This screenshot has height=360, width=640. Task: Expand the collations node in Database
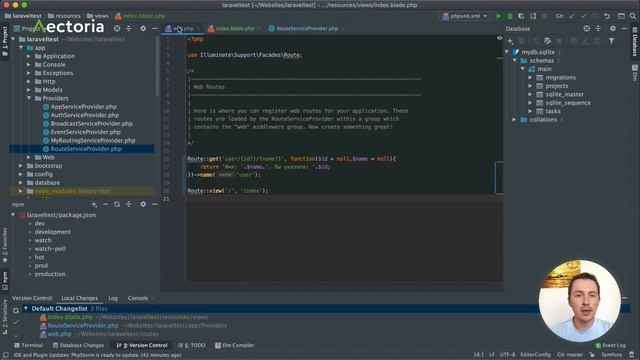click(x=514, y=120)
